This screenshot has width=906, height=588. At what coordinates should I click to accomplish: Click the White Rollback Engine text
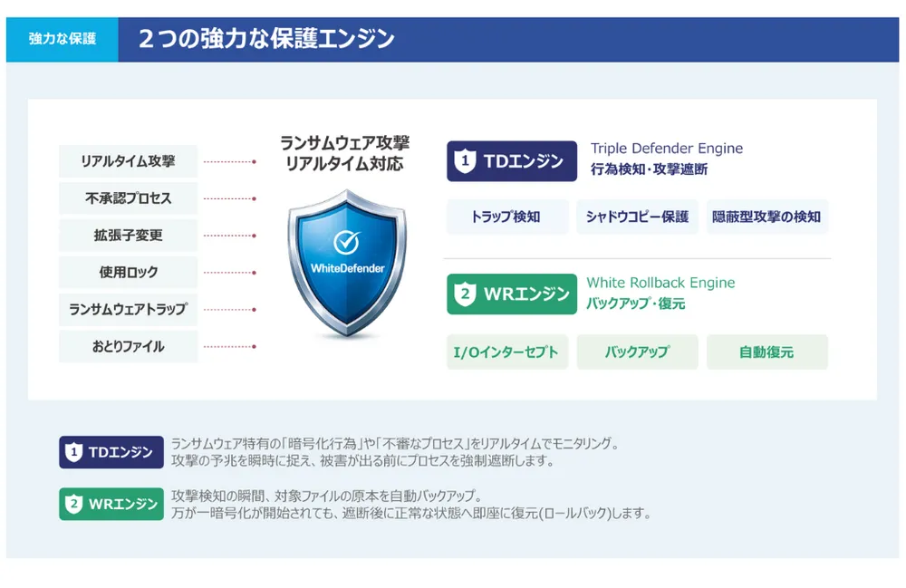[x=661, y=283]
